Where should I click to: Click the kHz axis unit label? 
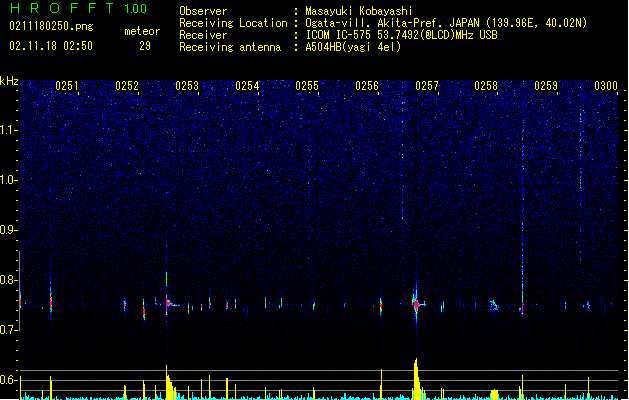coord(9,81)
